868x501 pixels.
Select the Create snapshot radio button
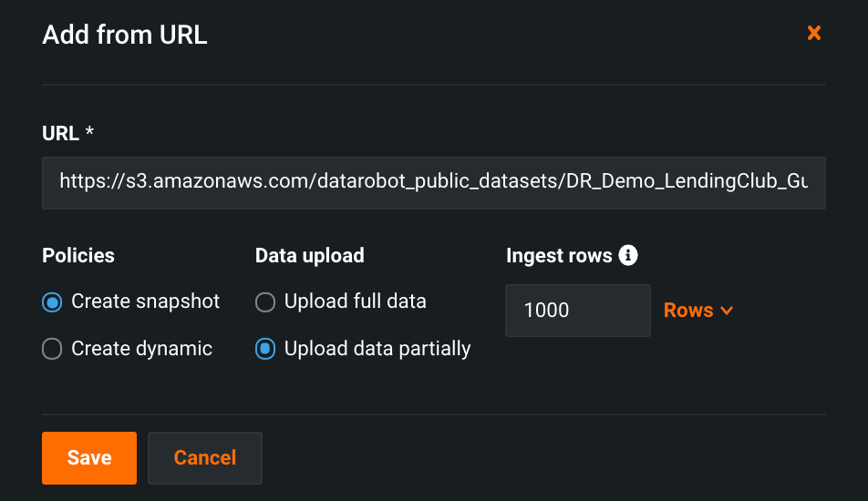52,302
